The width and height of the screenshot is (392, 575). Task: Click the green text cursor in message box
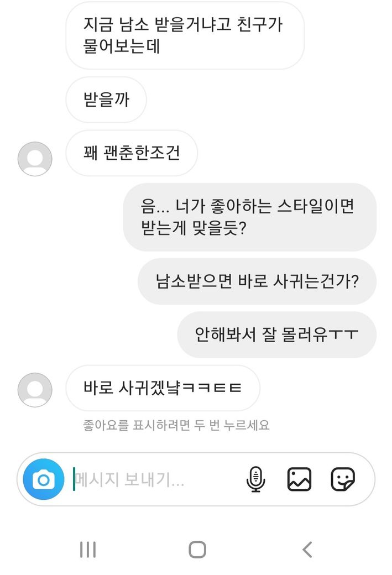point(74,479)
